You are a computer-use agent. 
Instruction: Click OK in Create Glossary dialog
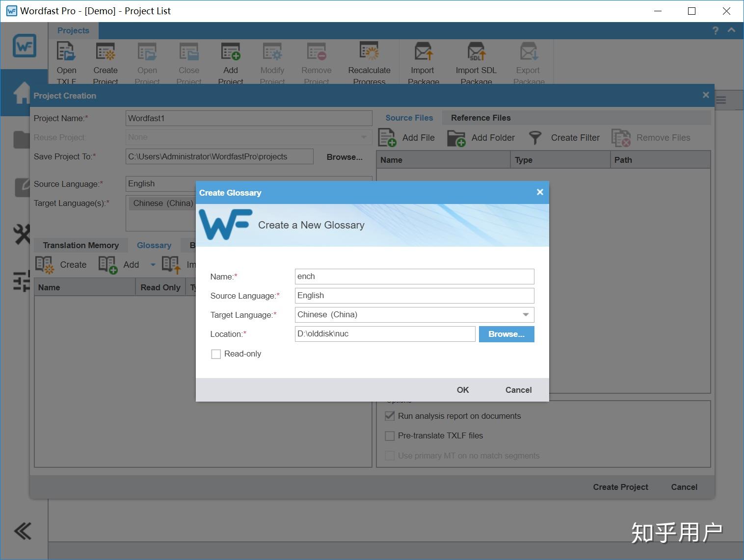point(463,390)
